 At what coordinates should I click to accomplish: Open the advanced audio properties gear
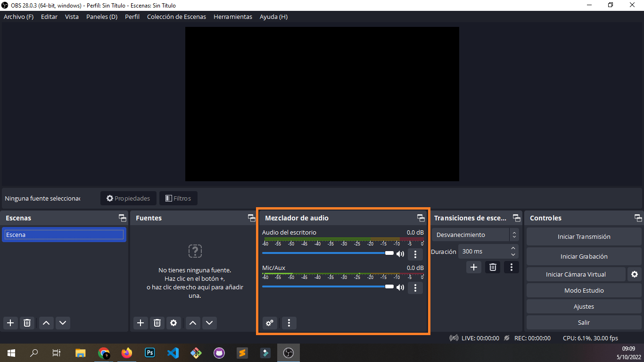[270, 323]
